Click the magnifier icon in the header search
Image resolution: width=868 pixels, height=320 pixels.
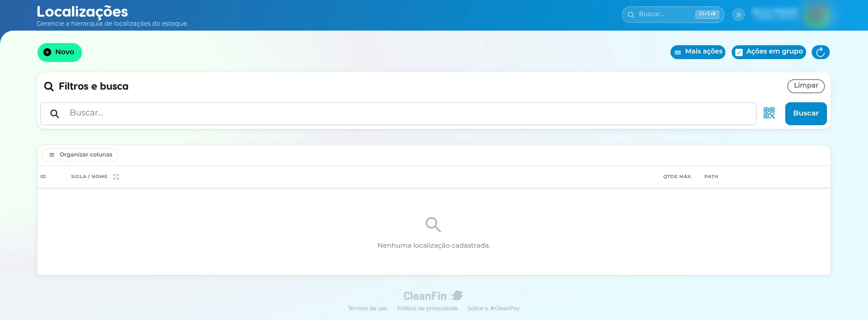630,15
